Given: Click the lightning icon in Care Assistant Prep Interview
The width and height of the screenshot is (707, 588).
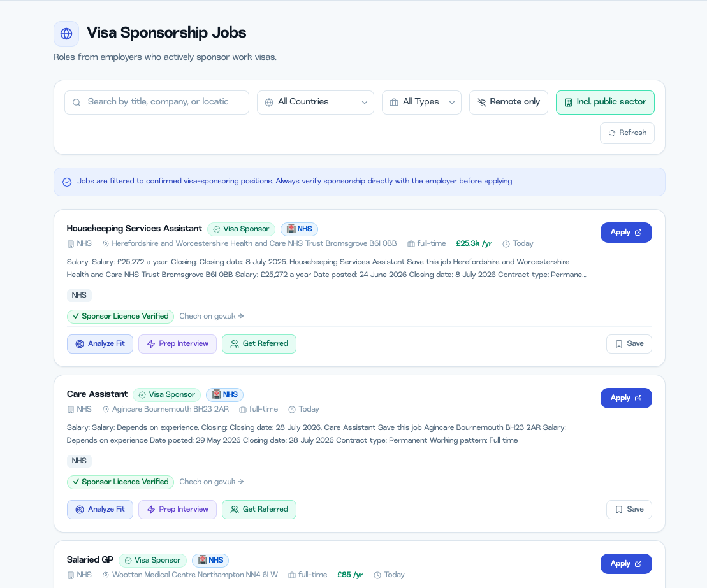Looking at the screenshot, I should pos(151,510).
